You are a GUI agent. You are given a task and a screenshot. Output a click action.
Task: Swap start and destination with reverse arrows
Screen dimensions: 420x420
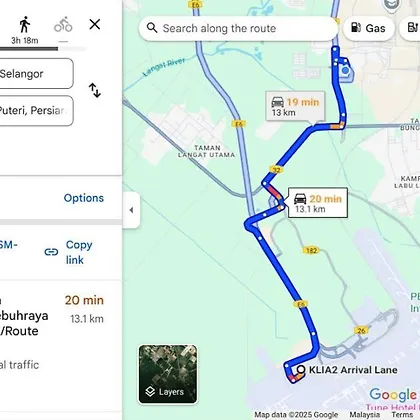click(95, 90)
